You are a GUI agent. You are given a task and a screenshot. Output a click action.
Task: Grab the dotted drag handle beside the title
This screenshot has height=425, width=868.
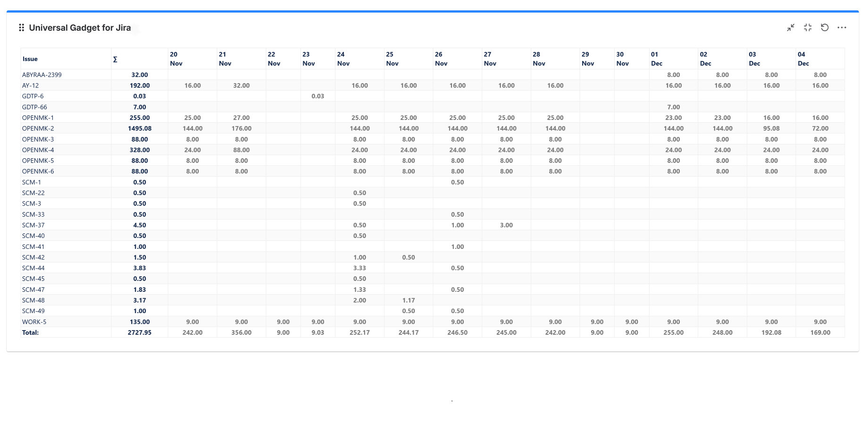(x=21, y=27)
